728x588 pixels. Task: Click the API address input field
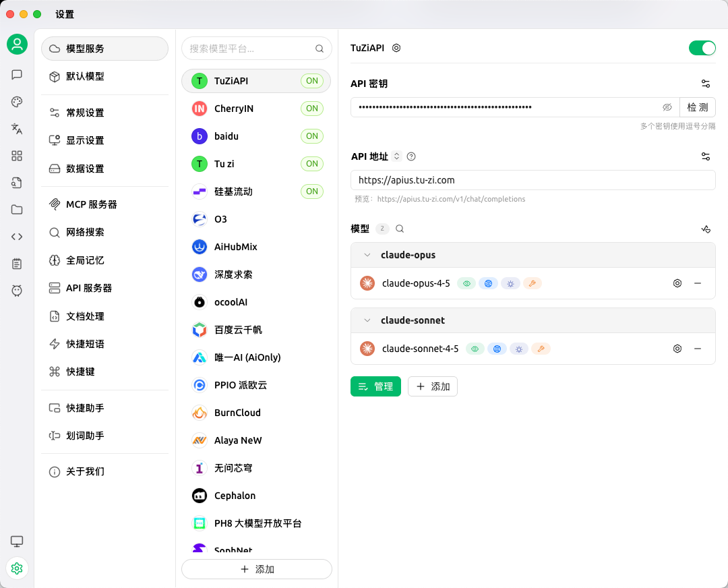[x=533, y=180]
